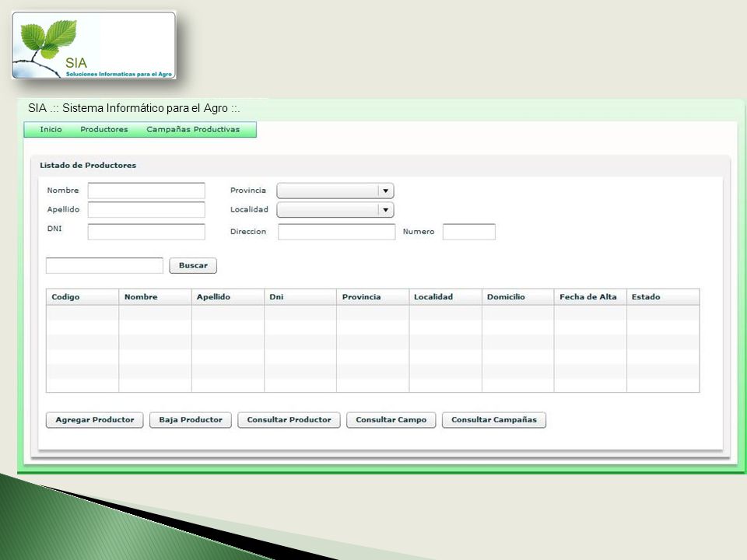Focus the DNI input field
Viewport: 747px width, 560px height.
(146, 232)
